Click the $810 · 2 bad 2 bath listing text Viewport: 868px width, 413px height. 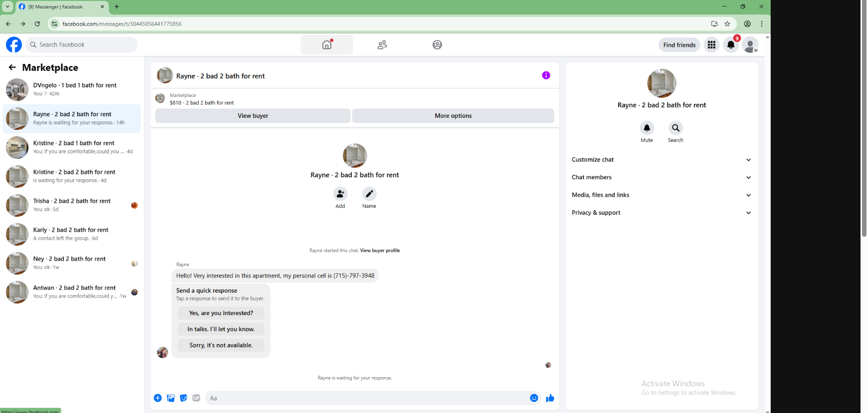pos(202,103)
